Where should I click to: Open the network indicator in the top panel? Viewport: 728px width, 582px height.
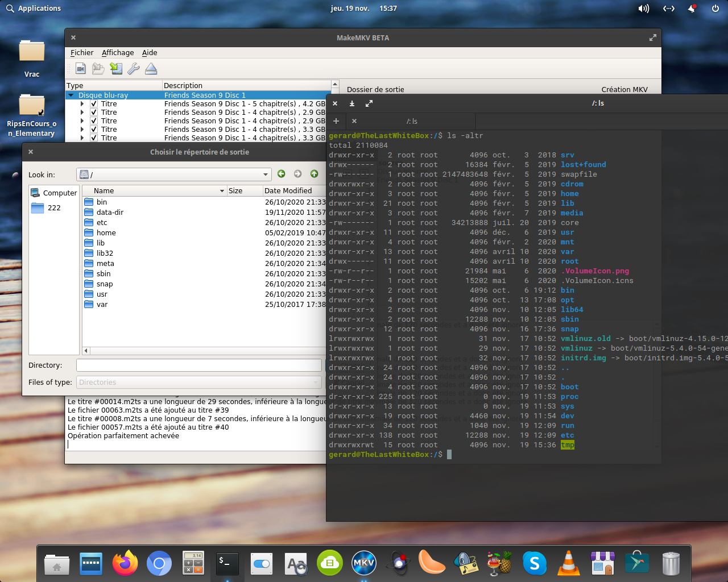pyautogui.click(x=669, y=9)
